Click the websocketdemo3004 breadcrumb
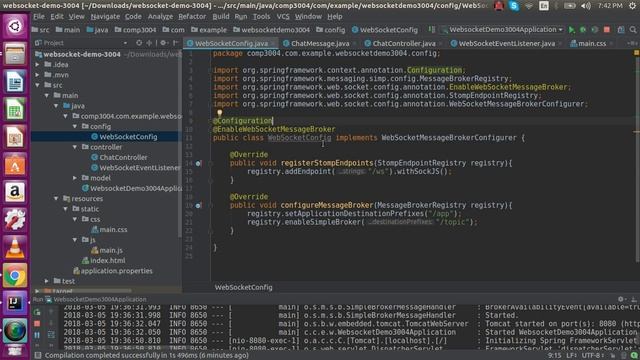The image size is (640, 360). coord(271,30)
